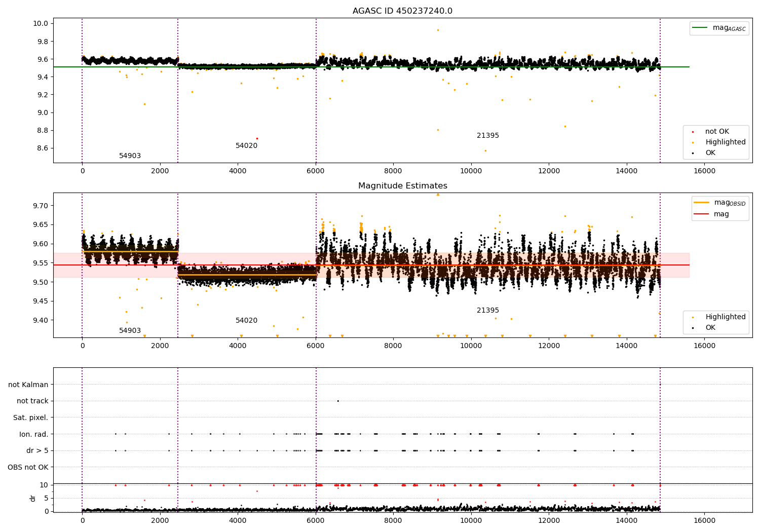Click the orange line swatch beside mag OBSID
This screenshot has width=760, height=532.
tap(702, 203)
